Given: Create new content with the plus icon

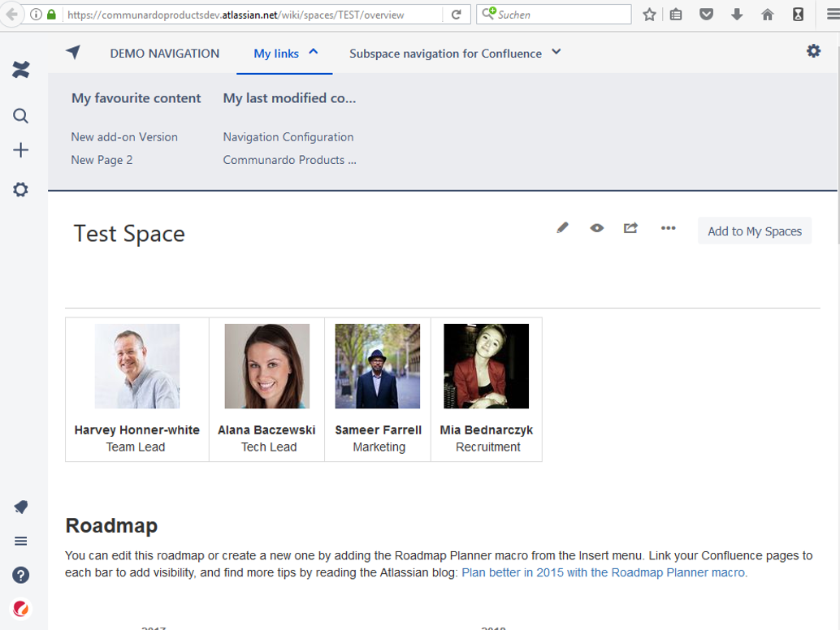Looking at the screenshot, I should point(20,150).
